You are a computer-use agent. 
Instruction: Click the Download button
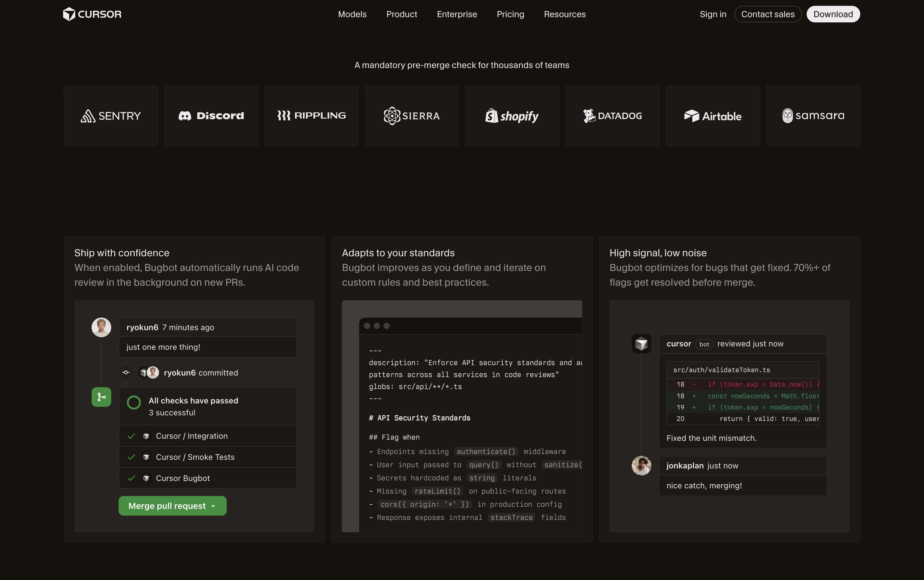[833, 14]
